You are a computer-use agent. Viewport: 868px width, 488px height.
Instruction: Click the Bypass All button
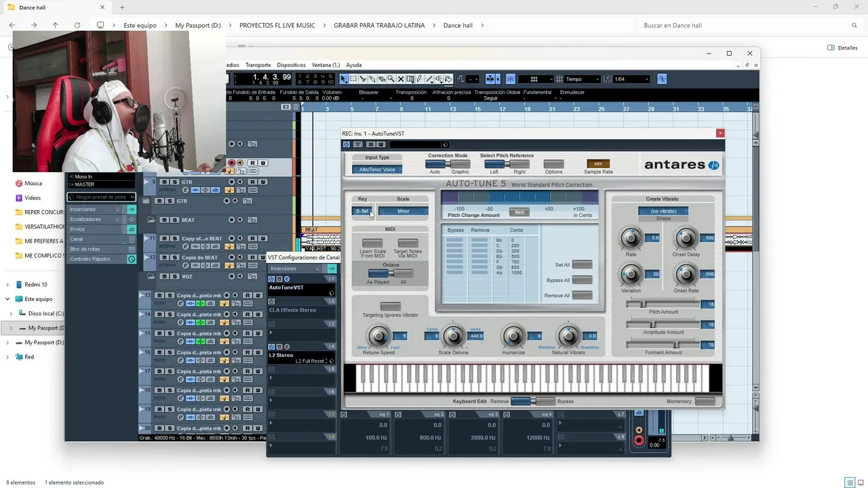582,280
